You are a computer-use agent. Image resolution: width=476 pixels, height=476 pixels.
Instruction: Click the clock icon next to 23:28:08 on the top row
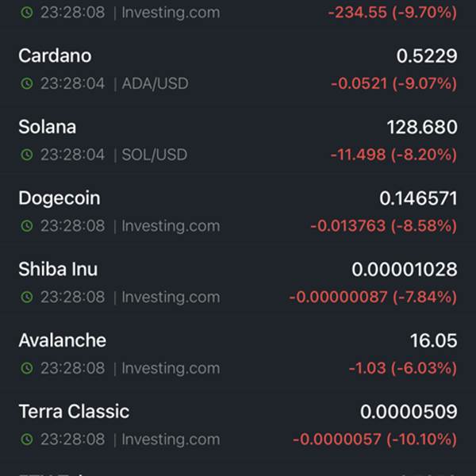pyautogui.click(x=27, y=12)
